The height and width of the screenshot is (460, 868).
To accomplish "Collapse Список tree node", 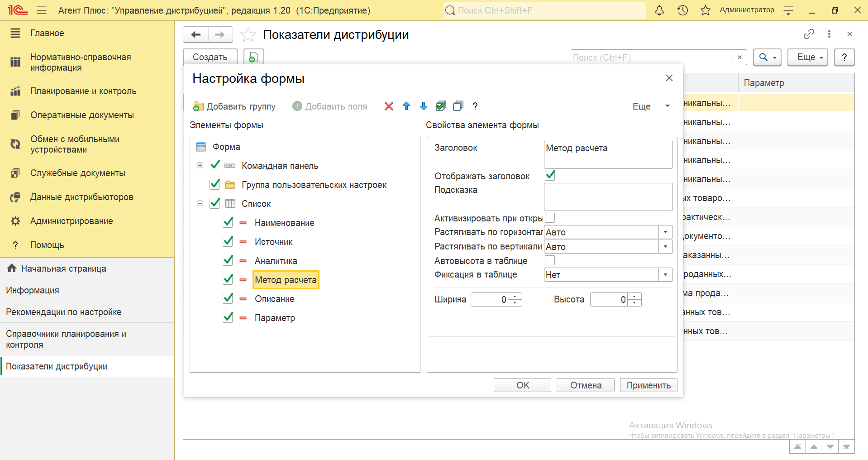I will [x=200, y=203].
